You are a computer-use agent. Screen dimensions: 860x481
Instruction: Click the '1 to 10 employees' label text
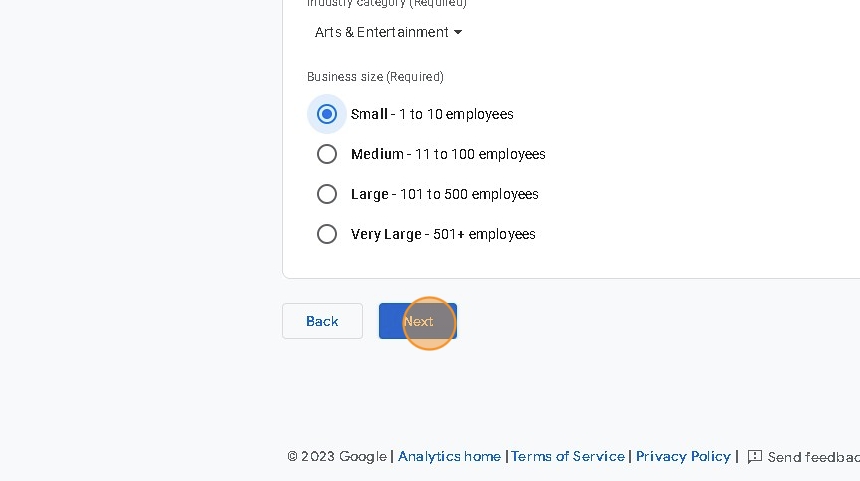pos(456,114)
